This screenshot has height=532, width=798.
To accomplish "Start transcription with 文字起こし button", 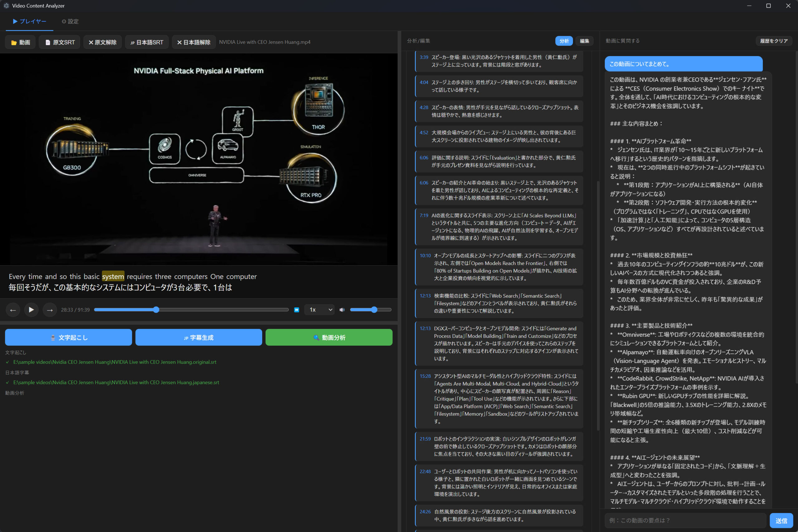I will click(69, 337).
